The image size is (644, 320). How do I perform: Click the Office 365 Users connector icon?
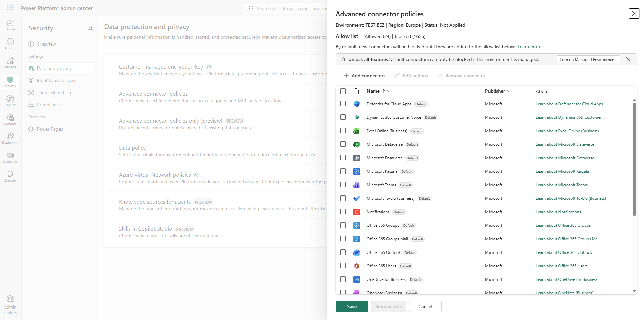coord(357,266)
